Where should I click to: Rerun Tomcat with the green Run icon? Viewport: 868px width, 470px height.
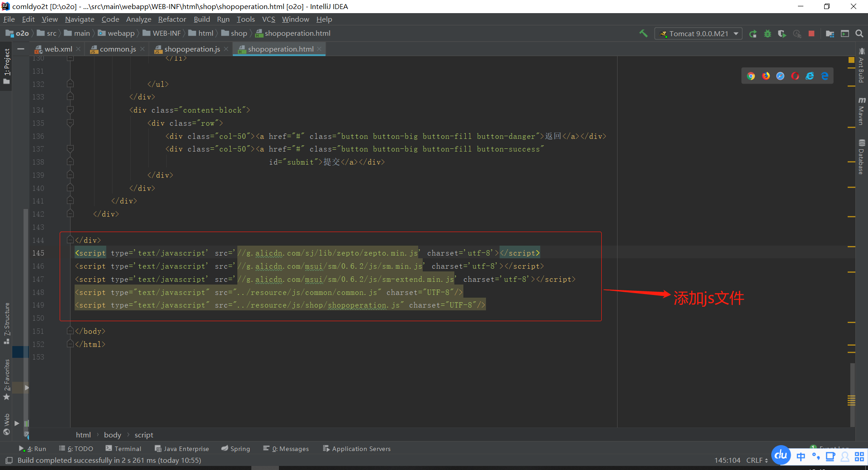753,33
